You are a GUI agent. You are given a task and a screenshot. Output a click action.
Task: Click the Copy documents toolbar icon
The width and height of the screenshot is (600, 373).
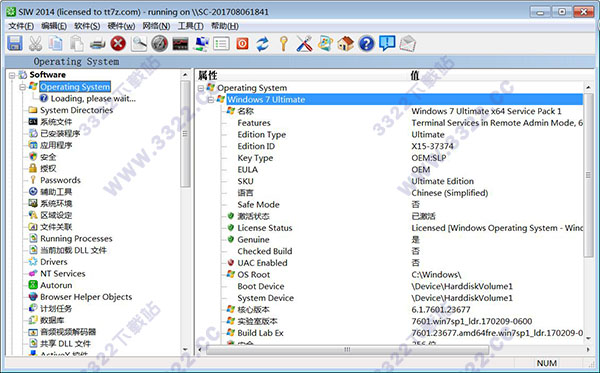point(56,44)
